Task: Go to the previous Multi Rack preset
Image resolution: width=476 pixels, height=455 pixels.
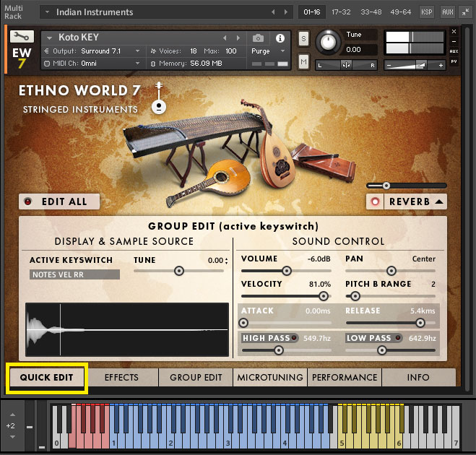Action: (x=273, y=12)
